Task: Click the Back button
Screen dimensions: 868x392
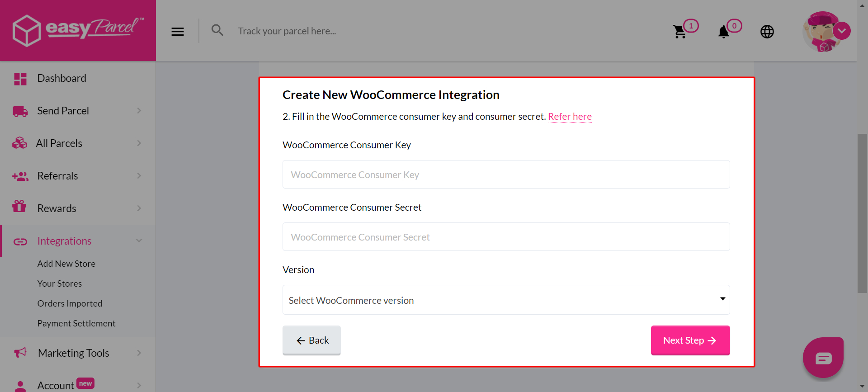Action: 311,340
